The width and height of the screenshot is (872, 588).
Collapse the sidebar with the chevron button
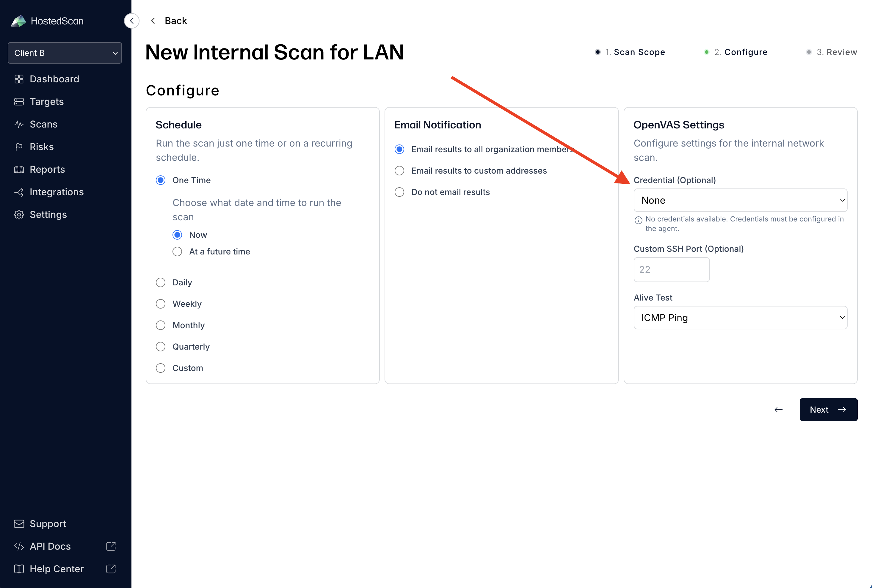click(x=132, y=21)
